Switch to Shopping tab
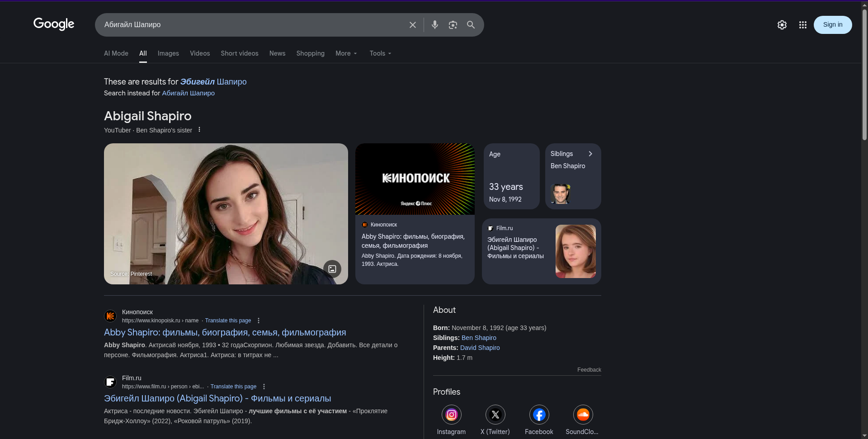The width and height of the screenshot is (868, 439). click(x=311, y=53)
